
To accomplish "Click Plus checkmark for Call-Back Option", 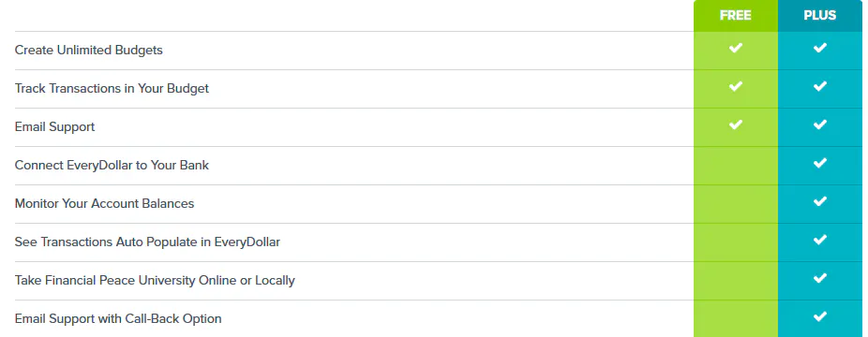I will pyautogui.click(x=820, y=316).
